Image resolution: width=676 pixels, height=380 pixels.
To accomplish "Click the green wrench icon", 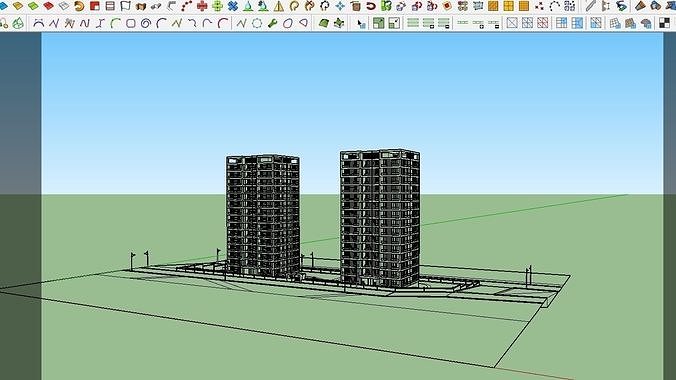I will coord(272,23).
